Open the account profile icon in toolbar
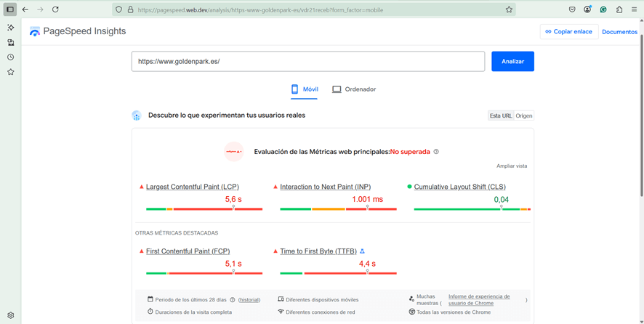644x324 pixels. pos(588,9)
